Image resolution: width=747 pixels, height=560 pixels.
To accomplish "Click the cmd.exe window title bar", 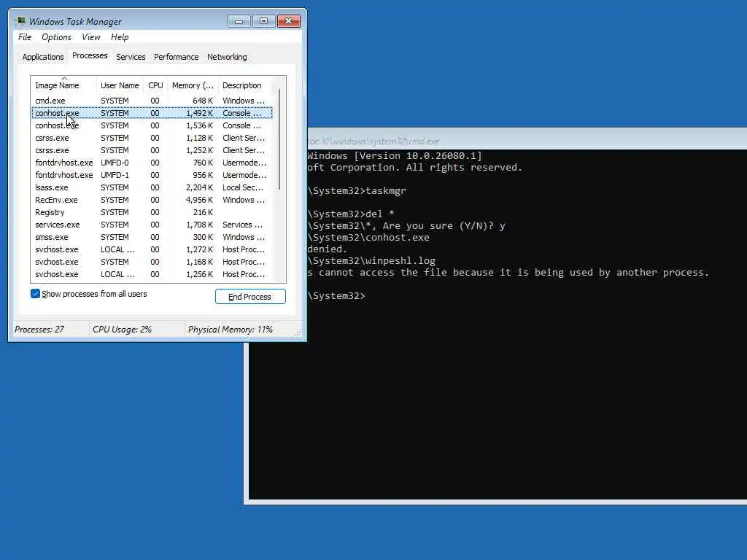I will point(527,141).
